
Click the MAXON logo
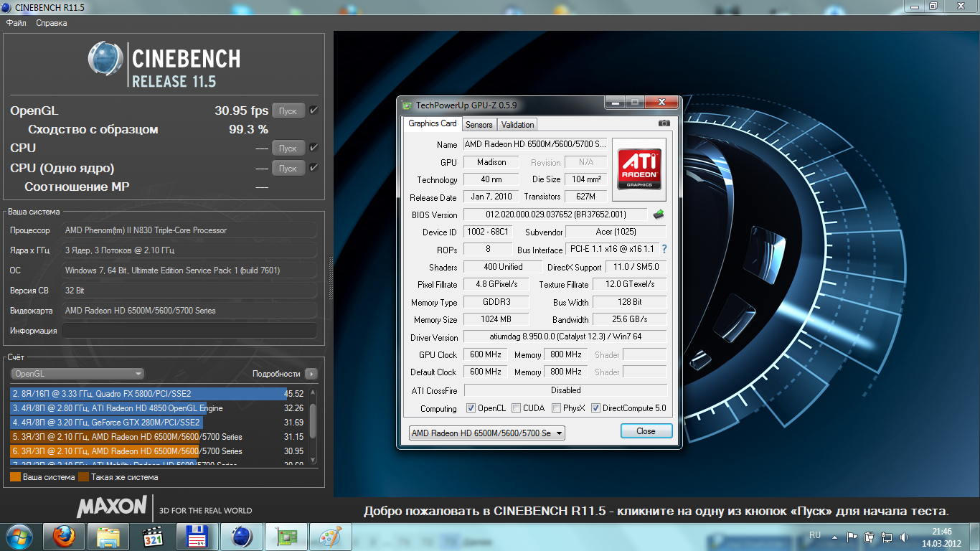(x=112, y=507)
